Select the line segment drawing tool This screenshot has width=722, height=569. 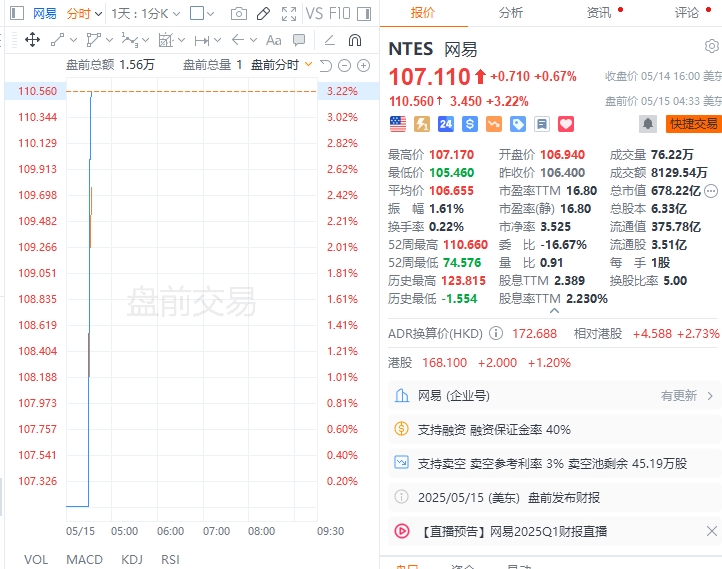click(x=58, y=40)
